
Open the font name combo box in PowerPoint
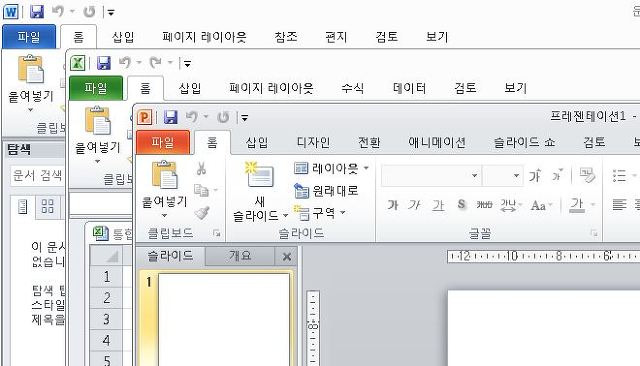point(431,175)
